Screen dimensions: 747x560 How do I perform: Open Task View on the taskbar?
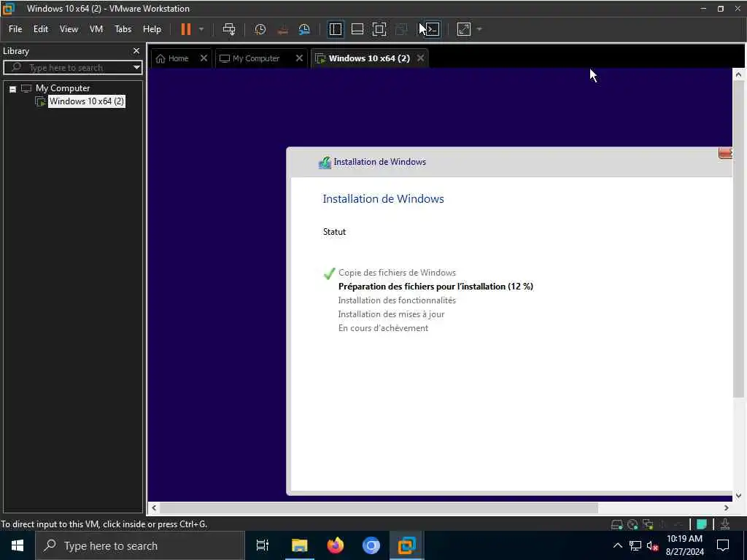263,545
